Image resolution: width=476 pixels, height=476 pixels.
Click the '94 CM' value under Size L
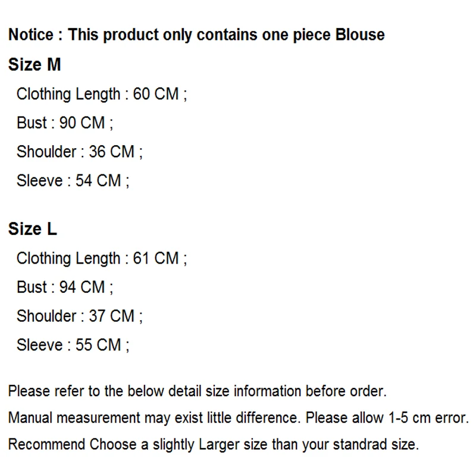click(82, 287)
